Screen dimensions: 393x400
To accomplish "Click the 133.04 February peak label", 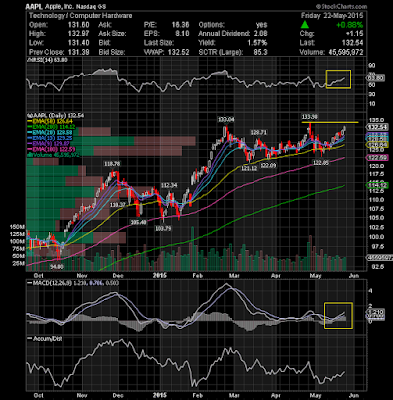I will [226, 119].
